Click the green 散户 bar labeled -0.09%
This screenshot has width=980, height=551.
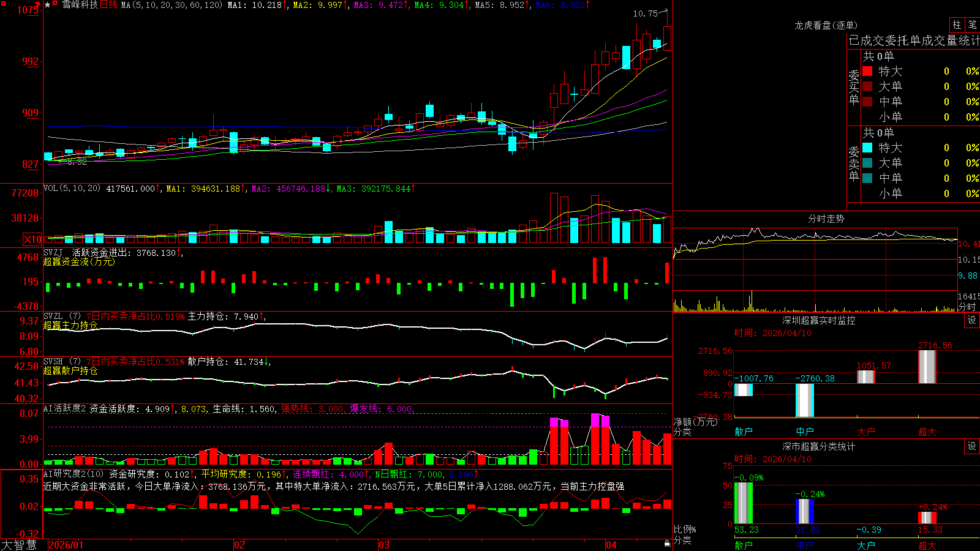point(744,503)
